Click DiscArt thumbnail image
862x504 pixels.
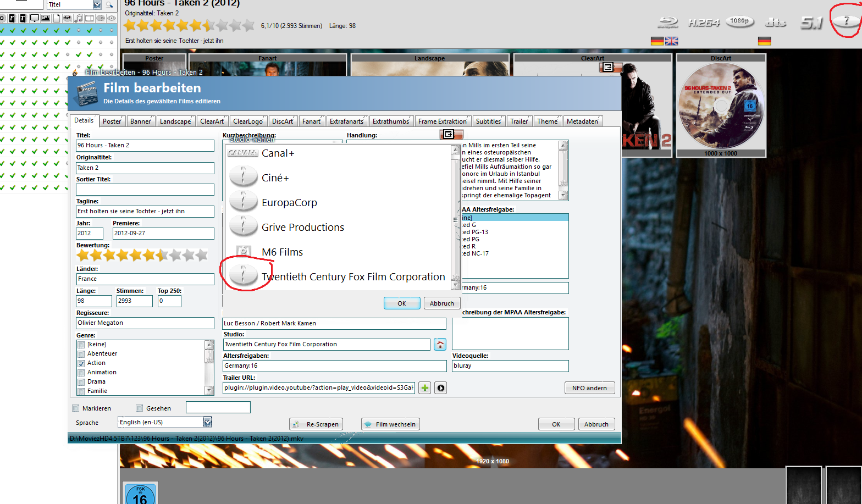coord(721,106)
